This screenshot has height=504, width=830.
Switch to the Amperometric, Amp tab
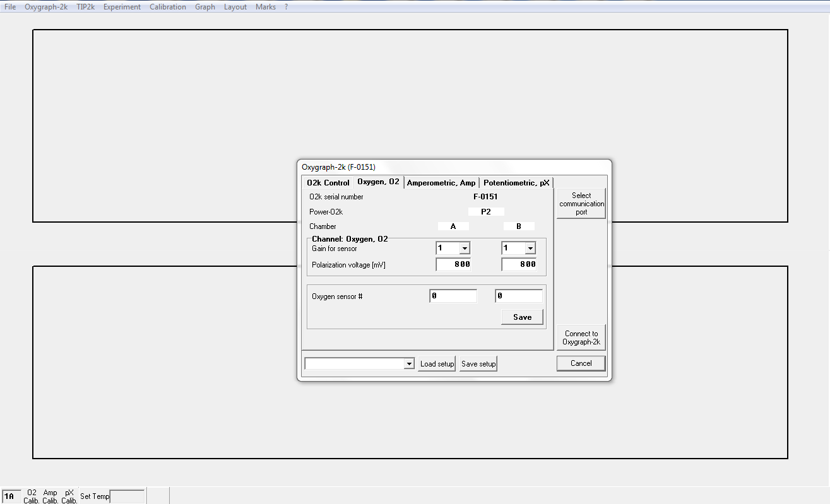click(x=441, y=183)
